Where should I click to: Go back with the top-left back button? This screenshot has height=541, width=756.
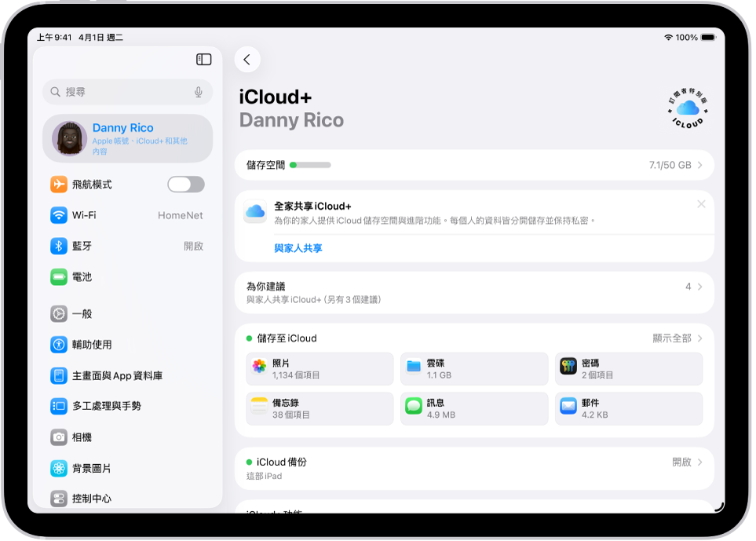point(247,59)
